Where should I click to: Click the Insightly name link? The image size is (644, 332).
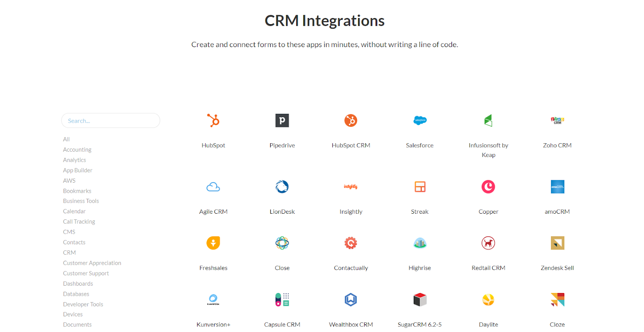351,212
